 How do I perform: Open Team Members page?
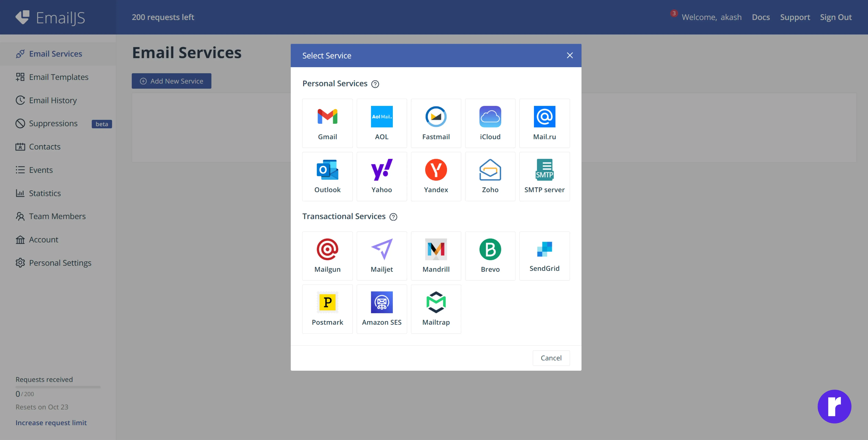[58, 216]
